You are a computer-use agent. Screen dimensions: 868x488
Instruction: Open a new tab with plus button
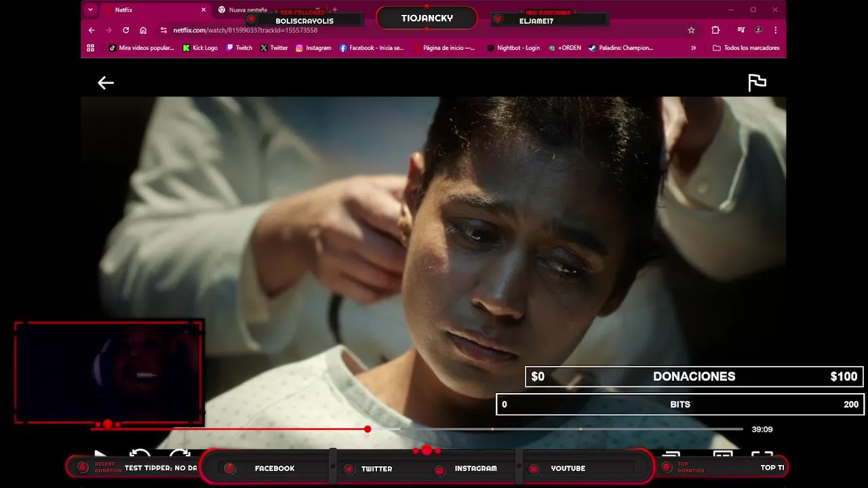point(334,10)
